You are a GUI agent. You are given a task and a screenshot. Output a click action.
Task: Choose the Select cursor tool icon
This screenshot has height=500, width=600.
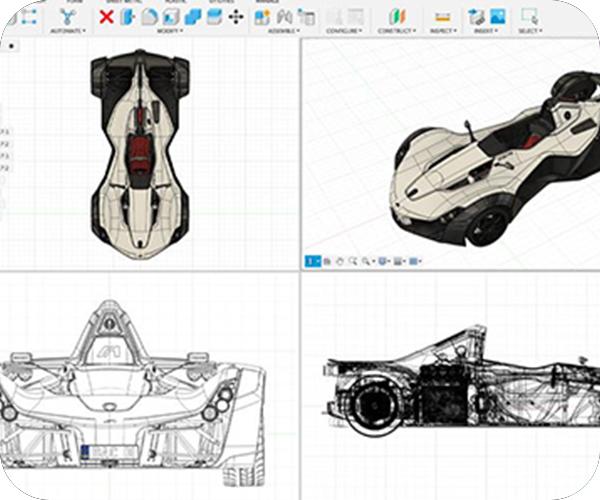[x=529, y=16]
